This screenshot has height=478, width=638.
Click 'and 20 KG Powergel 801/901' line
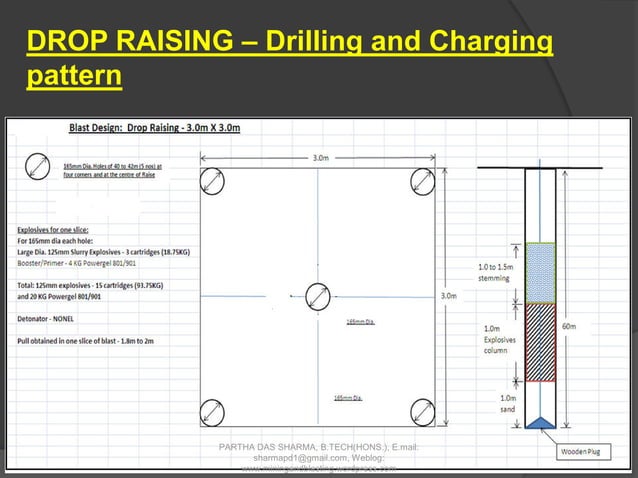coord(59,297)
